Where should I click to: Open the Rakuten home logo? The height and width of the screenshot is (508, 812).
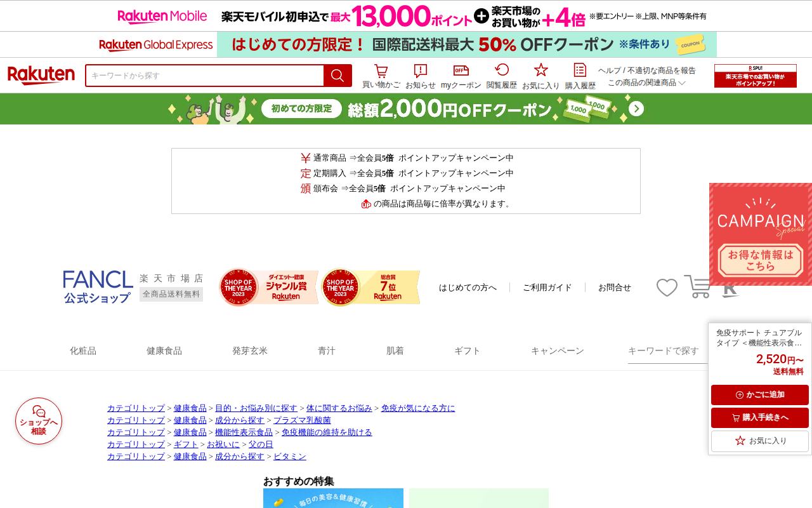tap(41, 76)
